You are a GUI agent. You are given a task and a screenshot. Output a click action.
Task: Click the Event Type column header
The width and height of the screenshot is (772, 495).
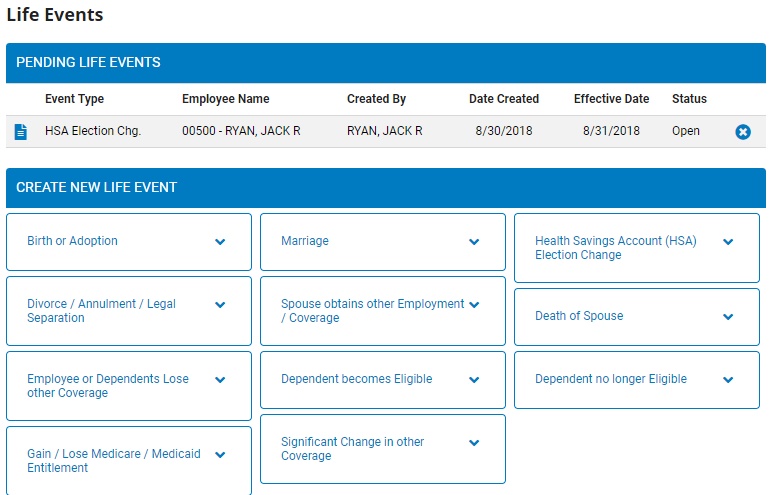click(x=74, y=99)
